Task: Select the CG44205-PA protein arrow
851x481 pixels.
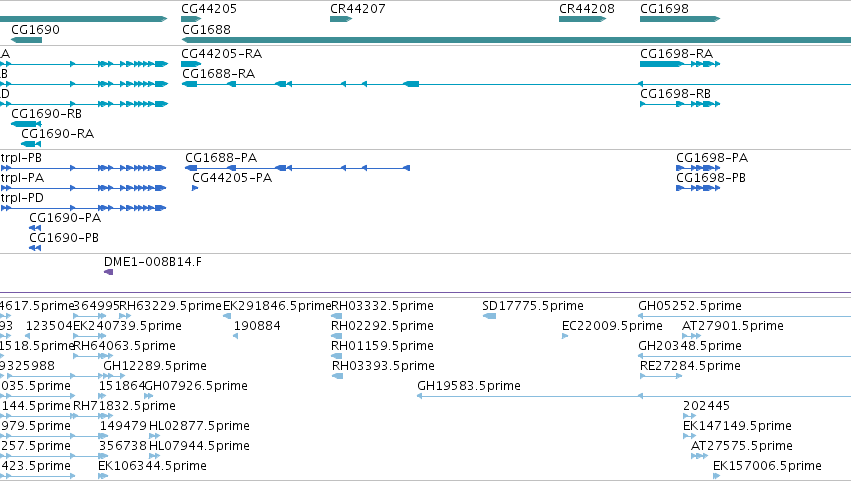Action: click(195, 188)
